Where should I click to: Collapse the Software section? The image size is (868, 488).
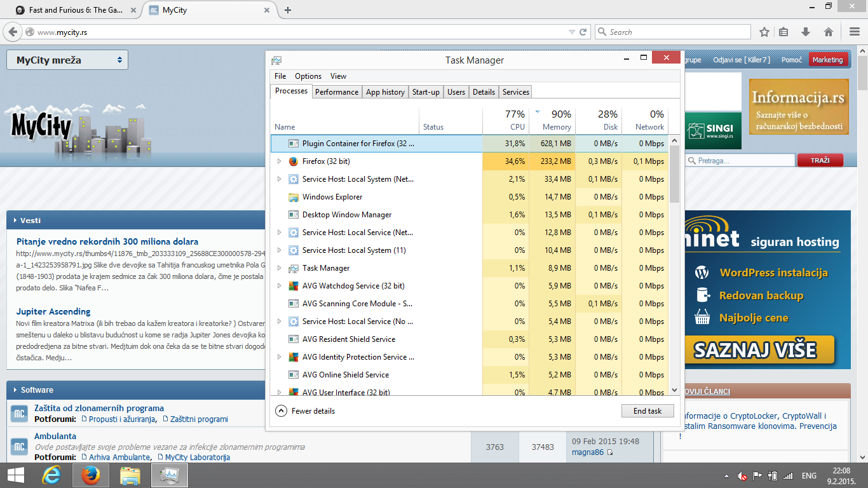coord(15,390)
